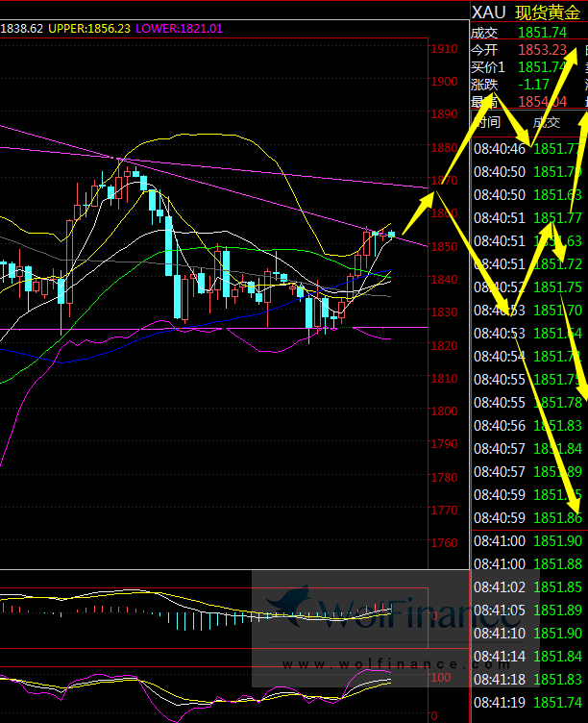Click the 1870 level on price axis

point(443,181)
